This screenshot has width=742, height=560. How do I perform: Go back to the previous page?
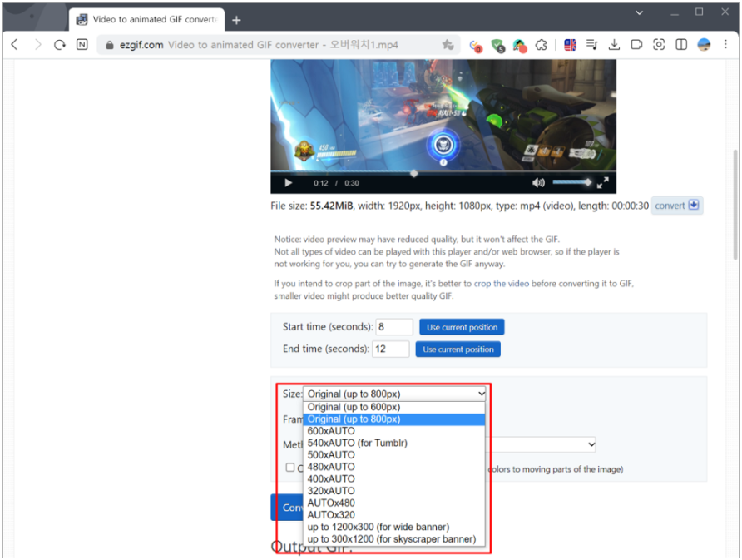(x=15, y=44)
